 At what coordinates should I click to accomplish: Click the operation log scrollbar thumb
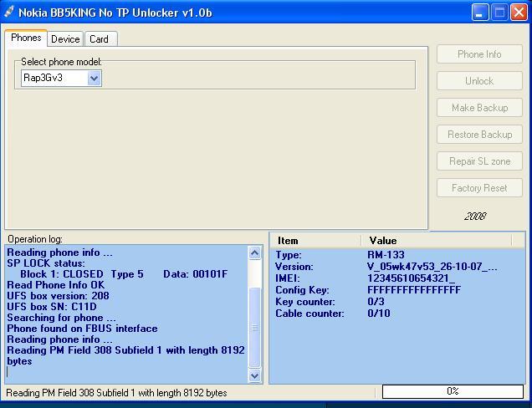click(255, 327)
